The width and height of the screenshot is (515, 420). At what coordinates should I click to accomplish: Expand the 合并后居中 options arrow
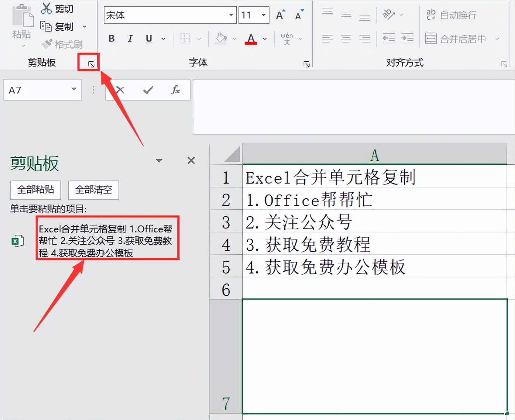coord(497,39)
